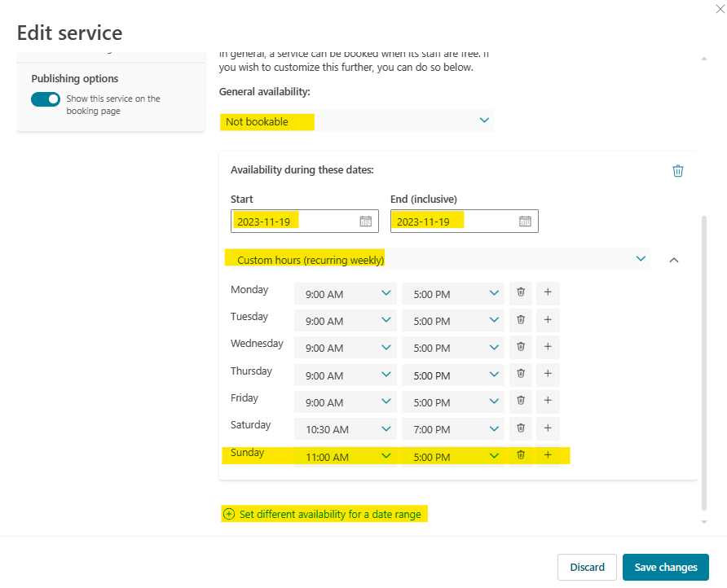Discard the service edits
727x588 pixels.
pyautogui.click(x=587, y=567)
